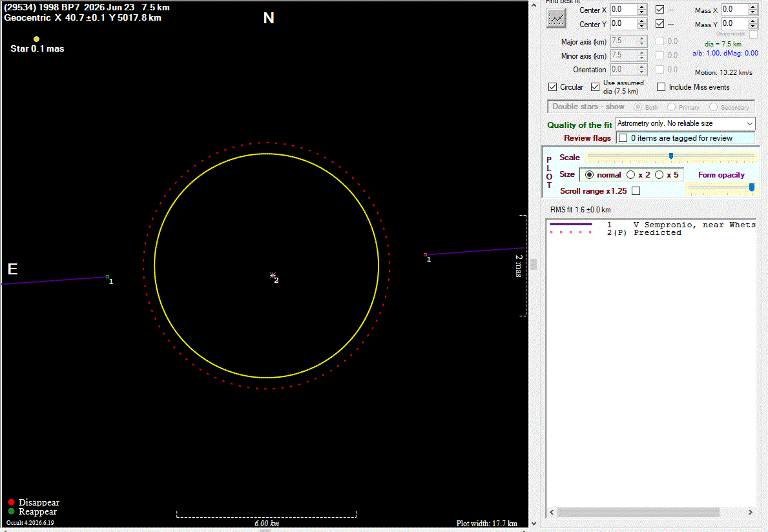768x532 pixels.
Task: Select the normal plot size radio
Action: click(x=589, y=175)
